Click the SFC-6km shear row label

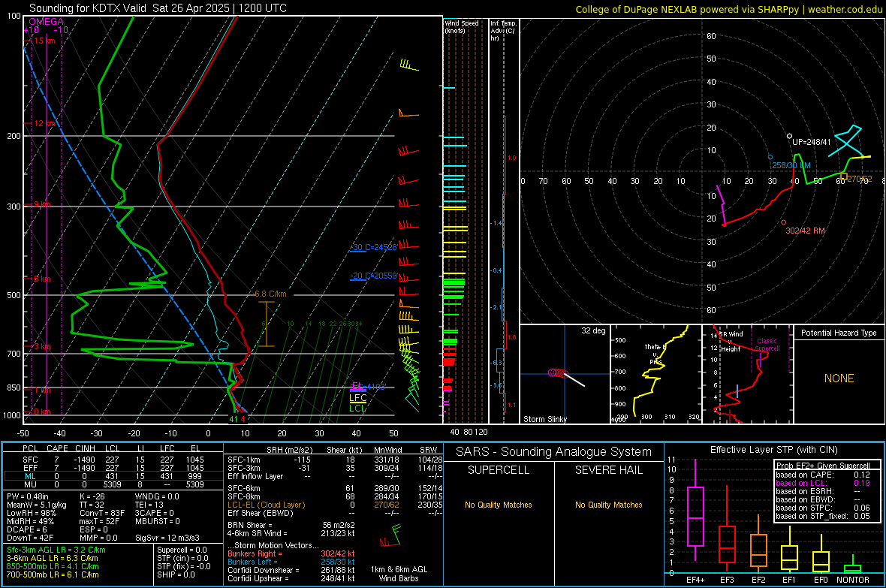(243, 488)
